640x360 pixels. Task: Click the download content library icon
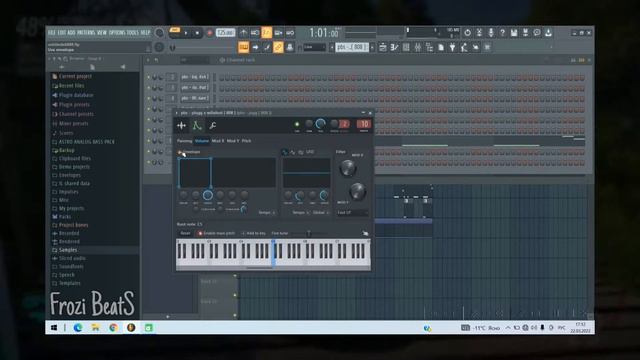549,33
